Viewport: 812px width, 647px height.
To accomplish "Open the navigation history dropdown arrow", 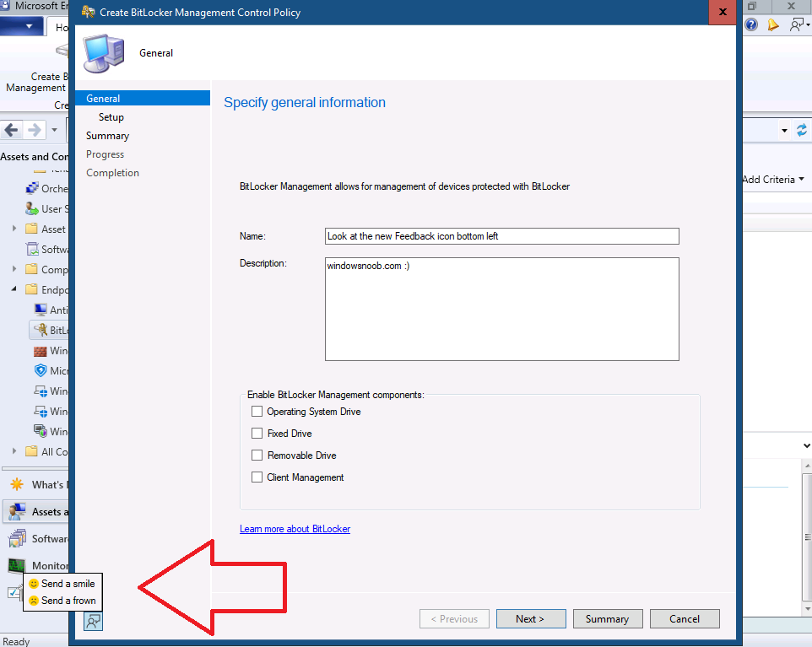I will (54, 130).
